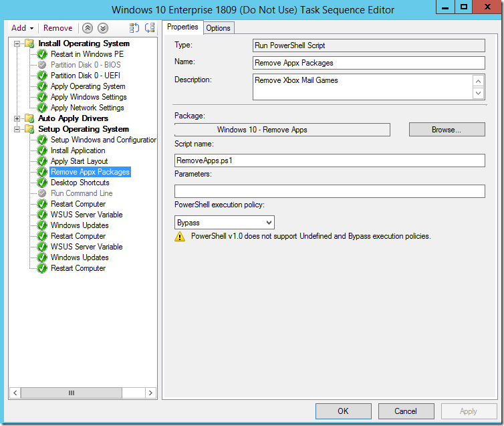504x426 pixels.
Task: Select the Run Command Line step
Action: pyautogui.click(x=82, y=193)
